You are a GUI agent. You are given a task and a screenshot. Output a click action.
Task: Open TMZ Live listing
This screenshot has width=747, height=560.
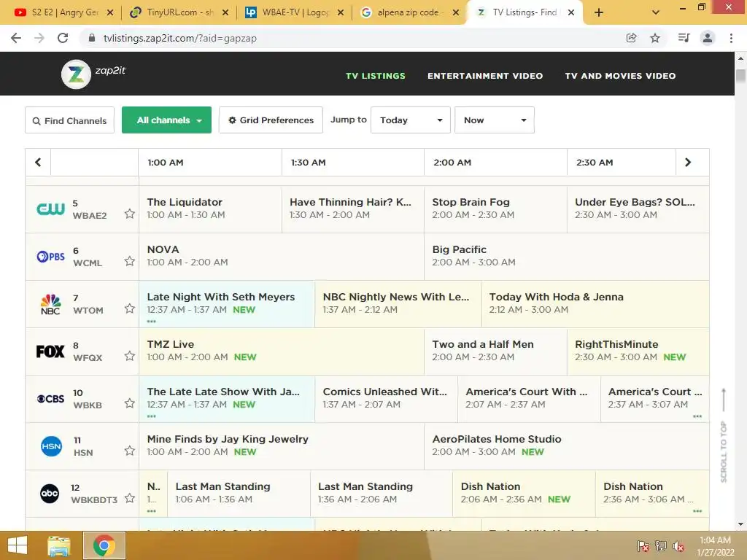click(281, 351)
